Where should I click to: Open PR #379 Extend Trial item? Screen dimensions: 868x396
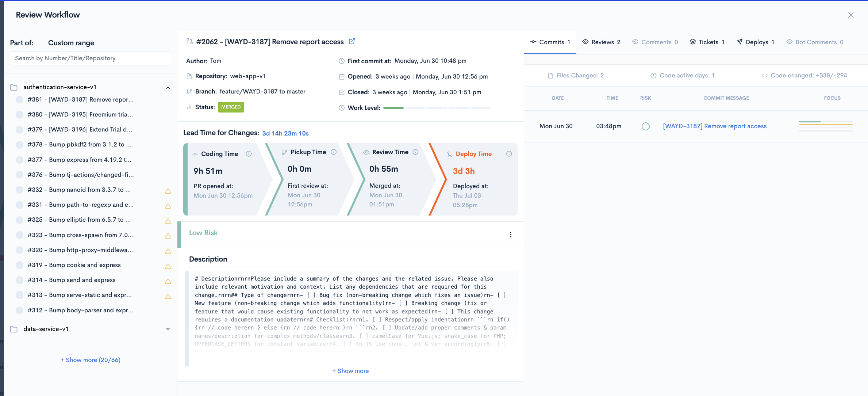tap(80, 129)
